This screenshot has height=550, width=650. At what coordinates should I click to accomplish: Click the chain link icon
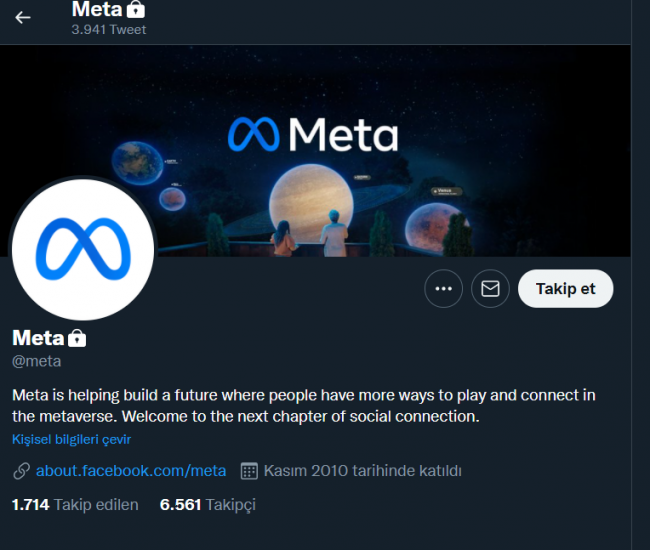[21, 470]
